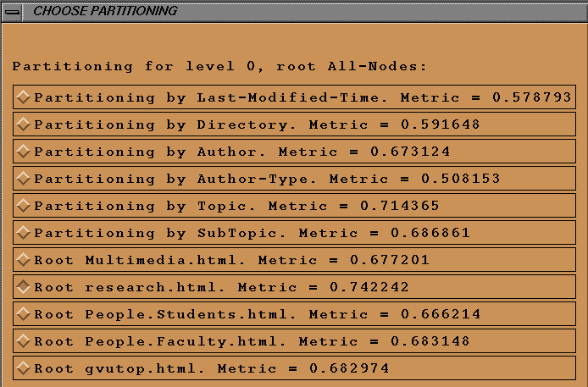This screenshot has height=387, width=588.
Task: Click the Metric = 0.591648 row text
Action: pyautogui.click(x=257, y=125)
